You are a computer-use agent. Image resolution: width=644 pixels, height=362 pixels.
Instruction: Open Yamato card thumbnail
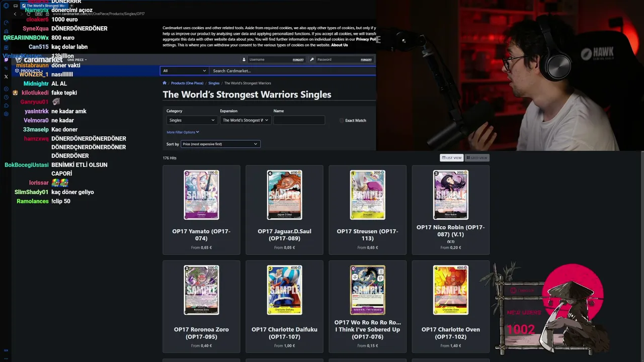(201, 195)
